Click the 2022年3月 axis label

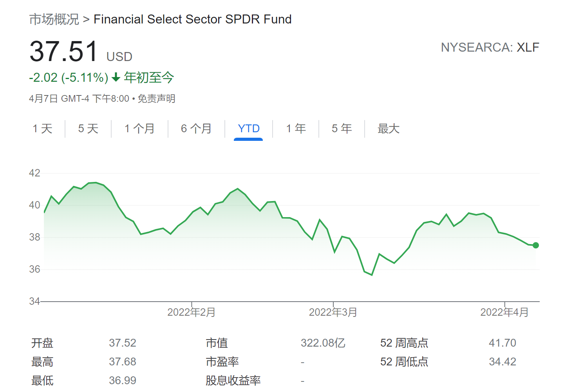[x=333, y=312]
